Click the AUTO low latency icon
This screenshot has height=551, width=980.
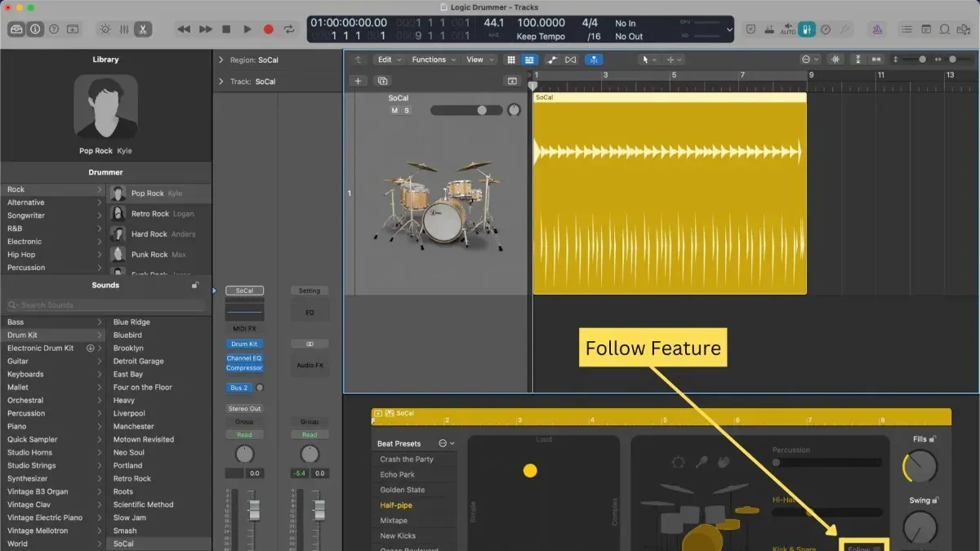point(787,29)
